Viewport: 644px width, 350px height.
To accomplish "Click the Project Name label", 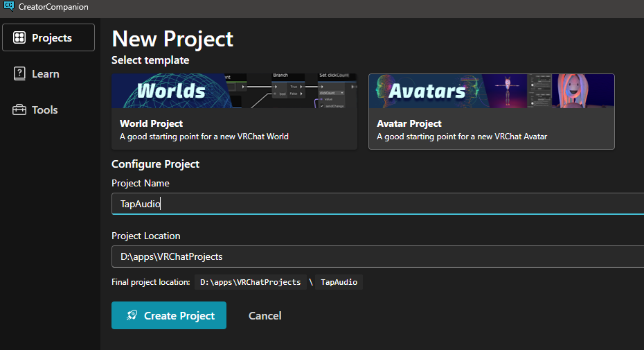I will (x=141, y=183).
